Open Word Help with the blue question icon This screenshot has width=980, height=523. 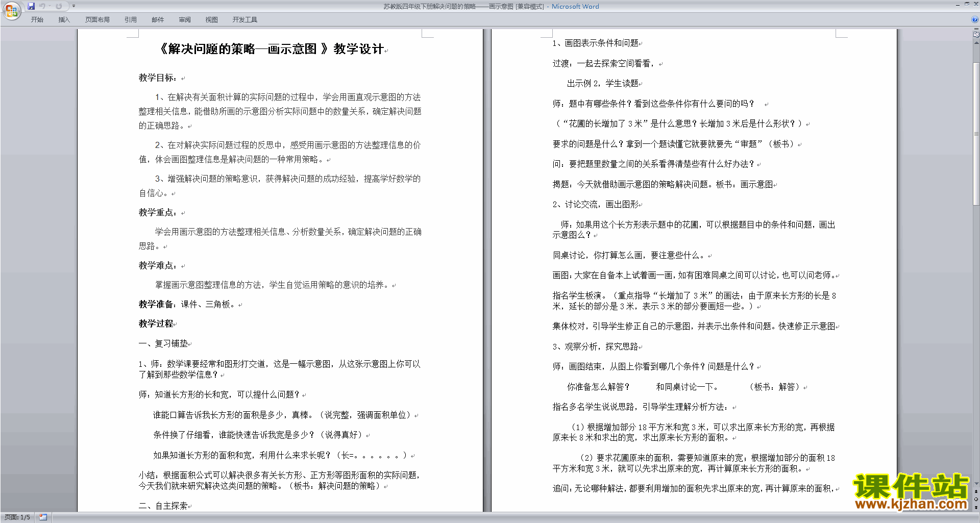975,19
